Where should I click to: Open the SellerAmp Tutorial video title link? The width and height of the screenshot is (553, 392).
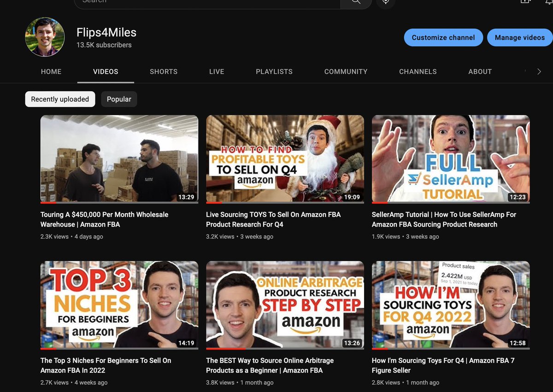click(x=444, y=219)
